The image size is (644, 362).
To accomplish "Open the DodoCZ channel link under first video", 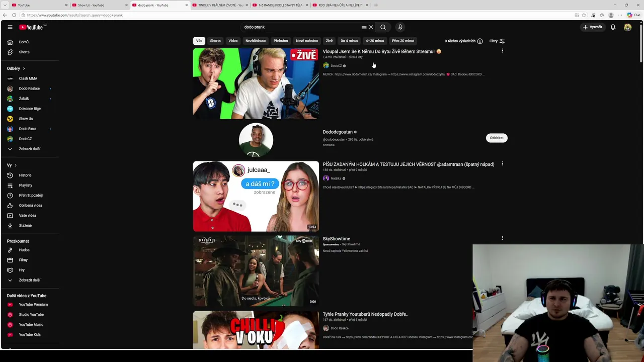I will tap(336, 66).
